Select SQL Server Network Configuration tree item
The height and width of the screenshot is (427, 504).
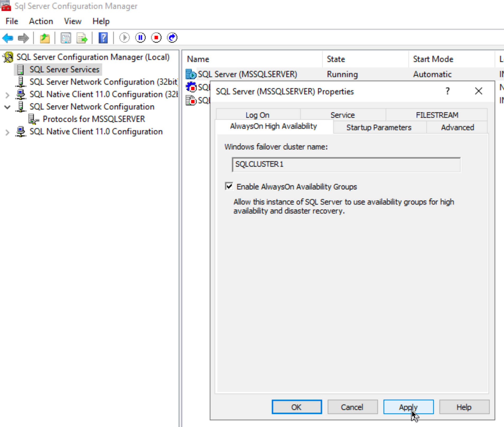pyautogui.click(x=92, y=107)
